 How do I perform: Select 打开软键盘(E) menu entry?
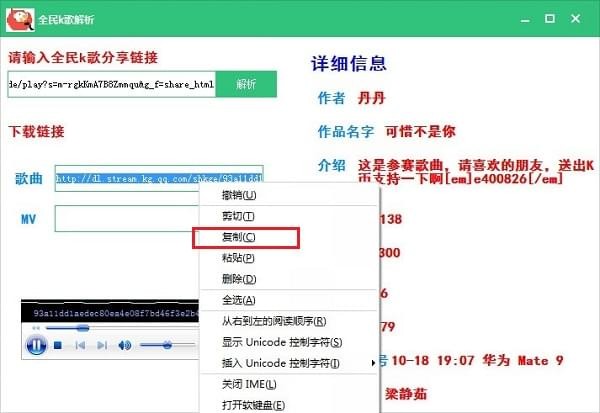(x=289, y=405)
